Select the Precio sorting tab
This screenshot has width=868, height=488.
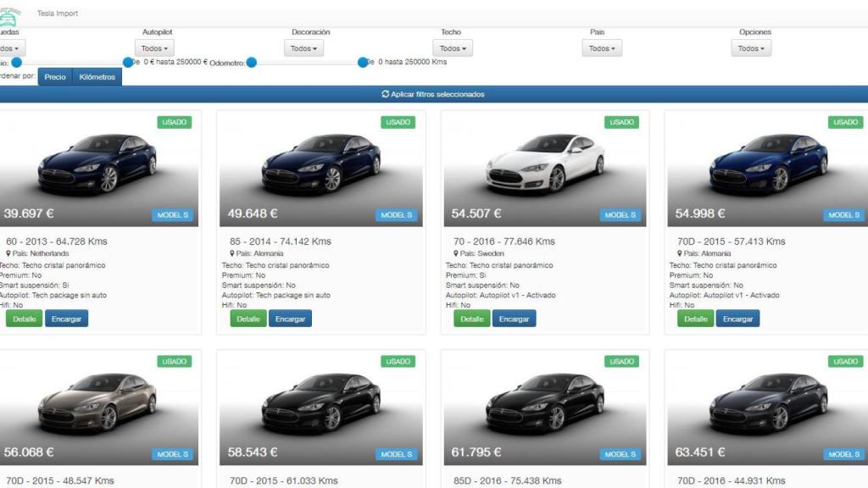54,75
